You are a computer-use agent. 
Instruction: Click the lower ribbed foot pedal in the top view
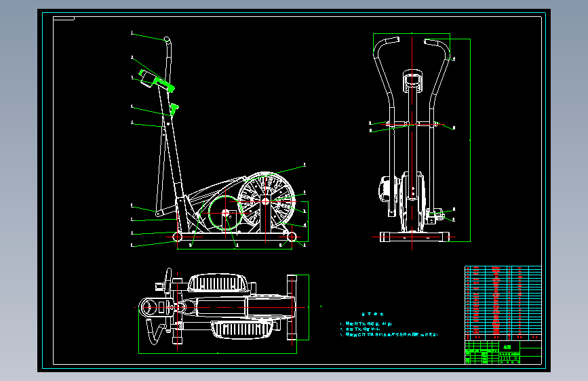pos(242,330)
